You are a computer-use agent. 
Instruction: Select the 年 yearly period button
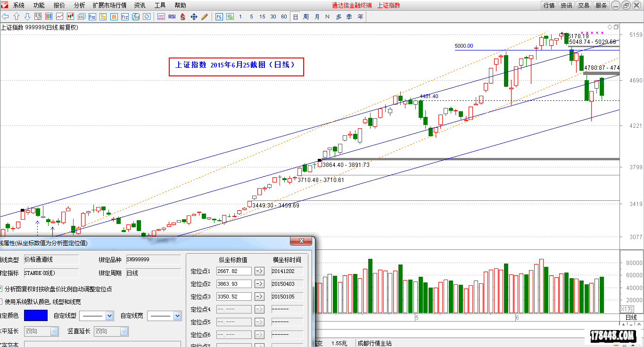[360, 17]
